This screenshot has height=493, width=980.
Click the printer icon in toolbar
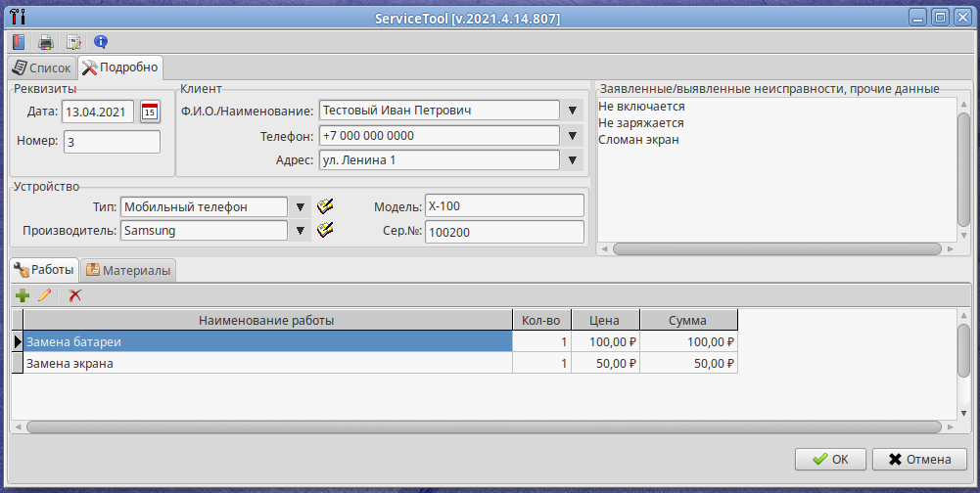[x=45, y=42]
